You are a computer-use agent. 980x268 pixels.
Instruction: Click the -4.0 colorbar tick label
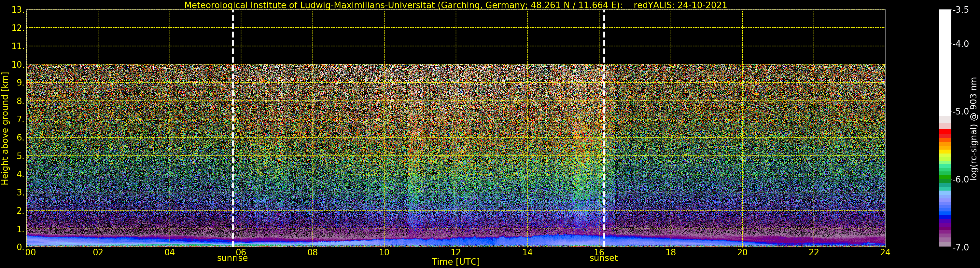point(960,44)
